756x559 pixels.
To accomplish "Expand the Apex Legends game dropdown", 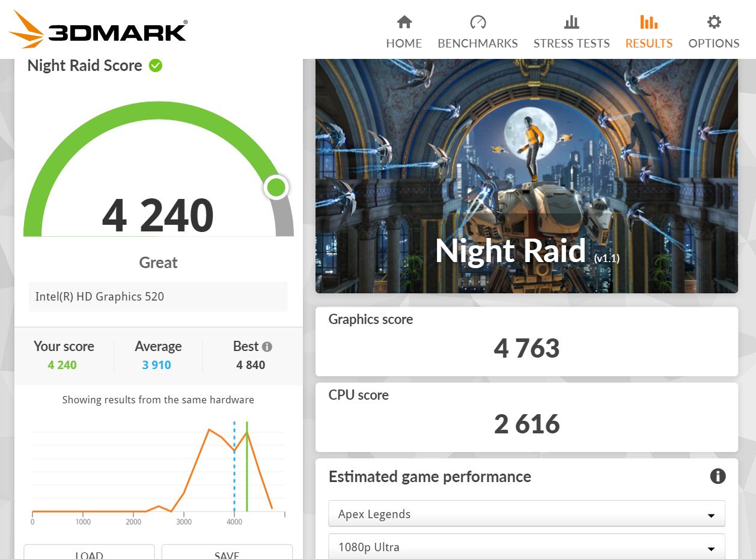I will click(x=526, y=514).
